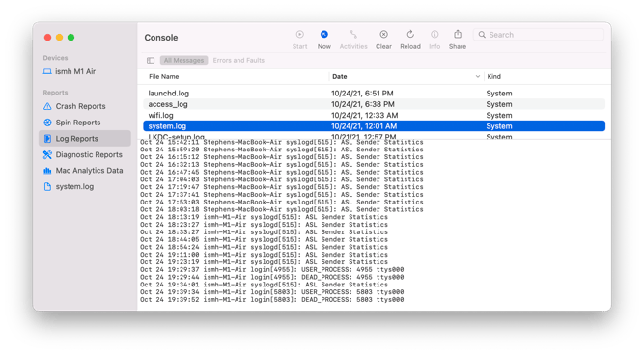Select Log Reports in the sidebar
Screen dimensions: 644x354
[x=85, y=139]
